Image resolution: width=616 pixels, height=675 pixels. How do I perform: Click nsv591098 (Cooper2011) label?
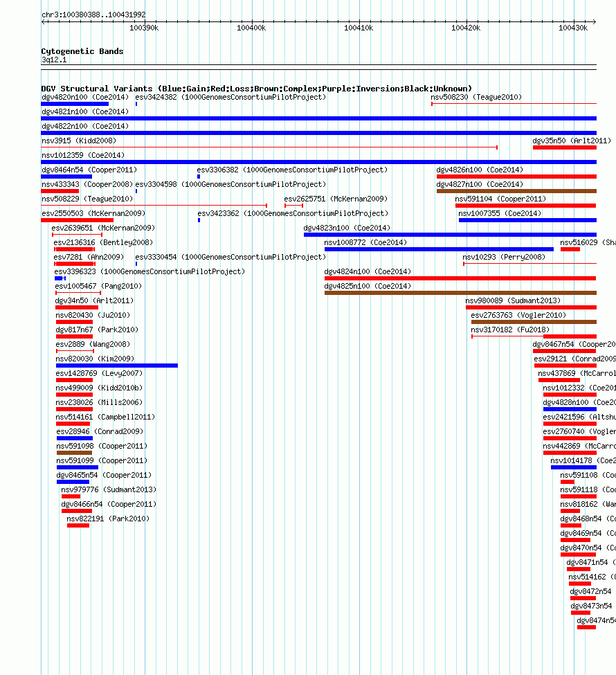(x=102, y=447)
